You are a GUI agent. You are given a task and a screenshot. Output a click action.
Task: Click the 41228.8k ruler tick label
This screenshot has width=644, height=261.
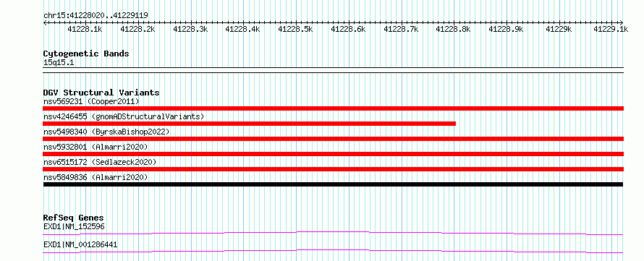pos(453,29)
